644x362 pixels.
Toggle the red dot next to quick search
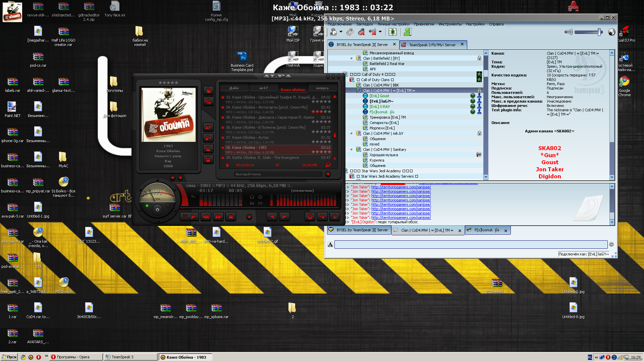pyautogui.click(x=328, y=174)
